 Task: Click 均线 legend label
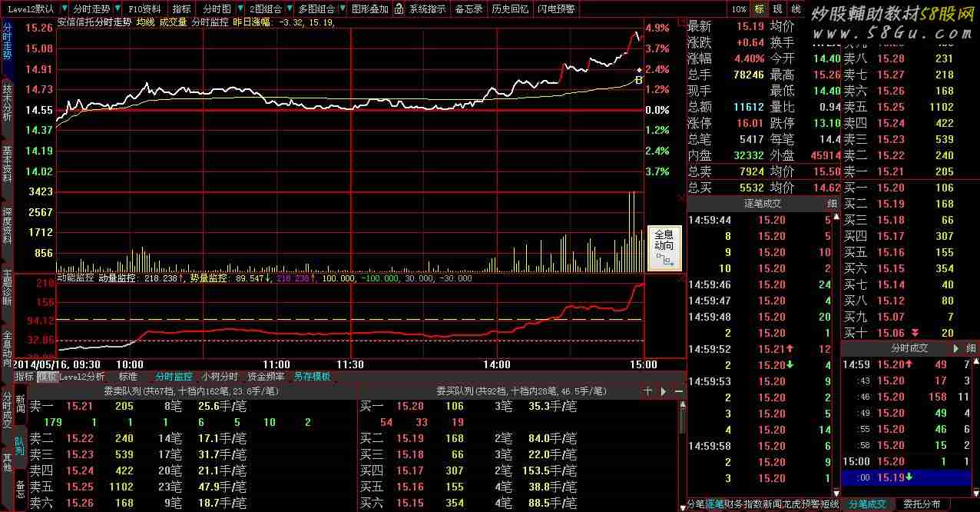coord(145,22)
